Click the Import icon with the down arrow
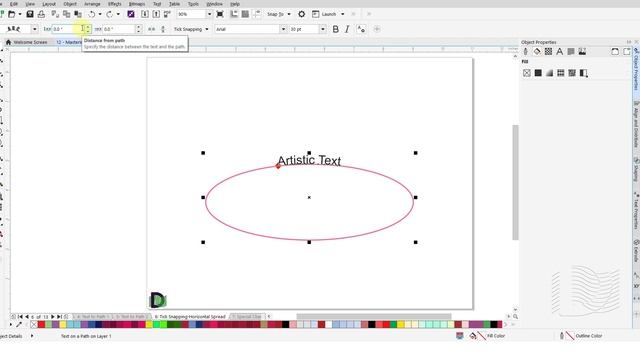 (x=145, y=14)
